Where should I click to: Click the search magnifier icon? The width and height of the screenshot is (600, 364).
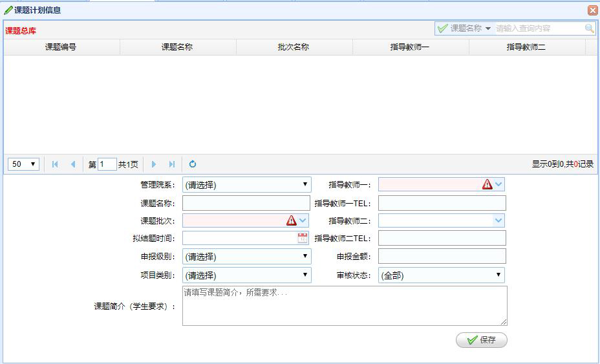pos(589,28)
